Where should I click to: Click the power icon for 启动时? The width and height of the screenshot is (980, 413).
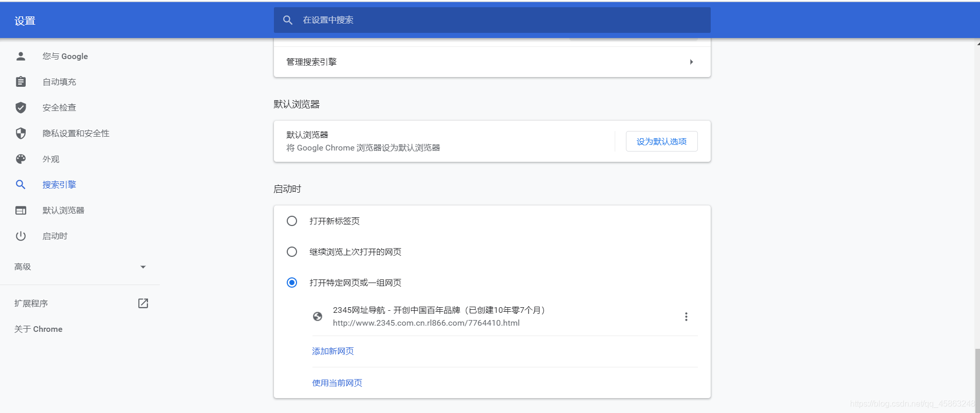21,236
